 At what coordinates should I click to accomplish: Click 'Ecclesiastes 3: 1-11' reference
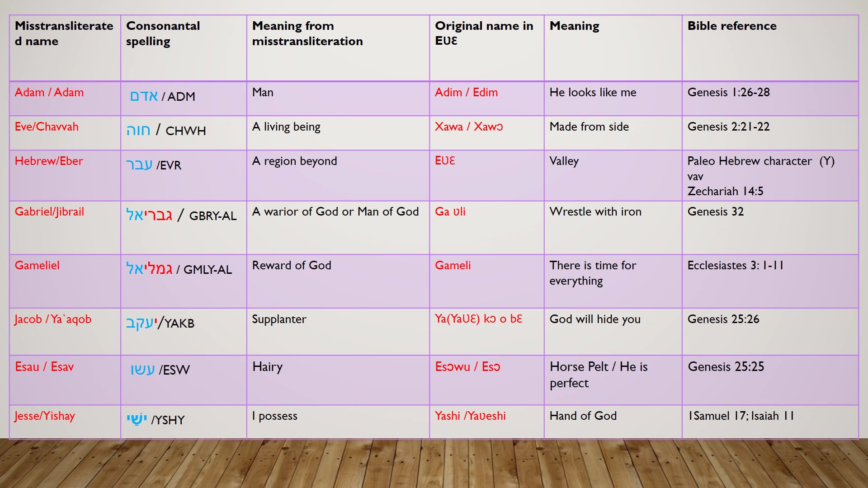(735, 266)
